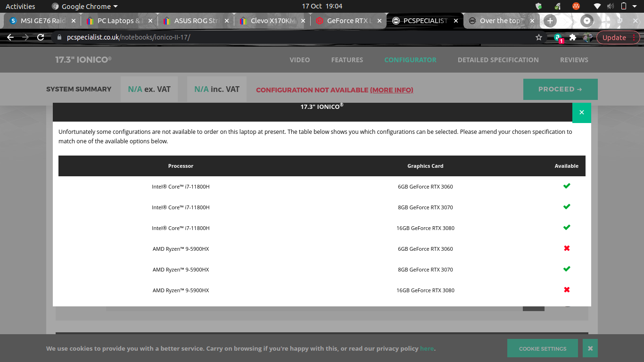Click the red cross for Ryzen 9-5900HX RTX 3060

tap(567, 248)
